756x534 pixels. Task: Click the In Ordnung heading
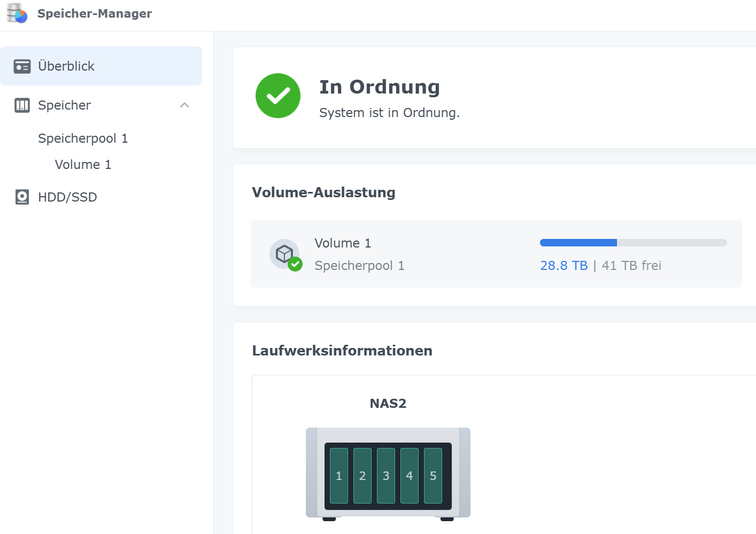(380, 87)
